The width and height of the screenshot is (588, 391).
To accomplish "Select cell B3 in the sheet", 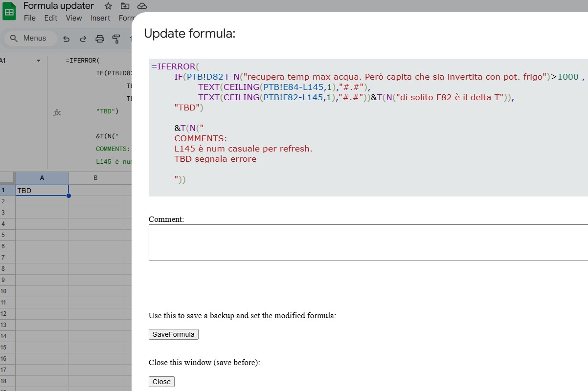I will coord(95,213).
